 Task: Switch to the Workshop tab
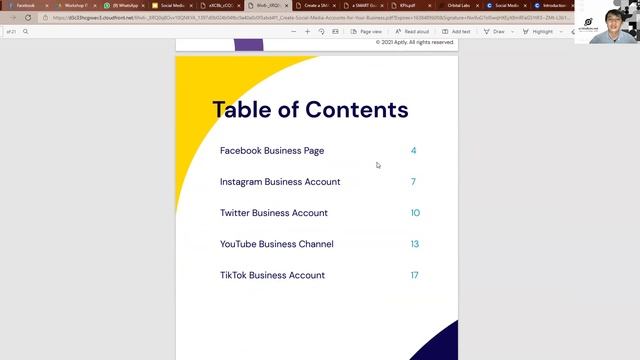73,5
